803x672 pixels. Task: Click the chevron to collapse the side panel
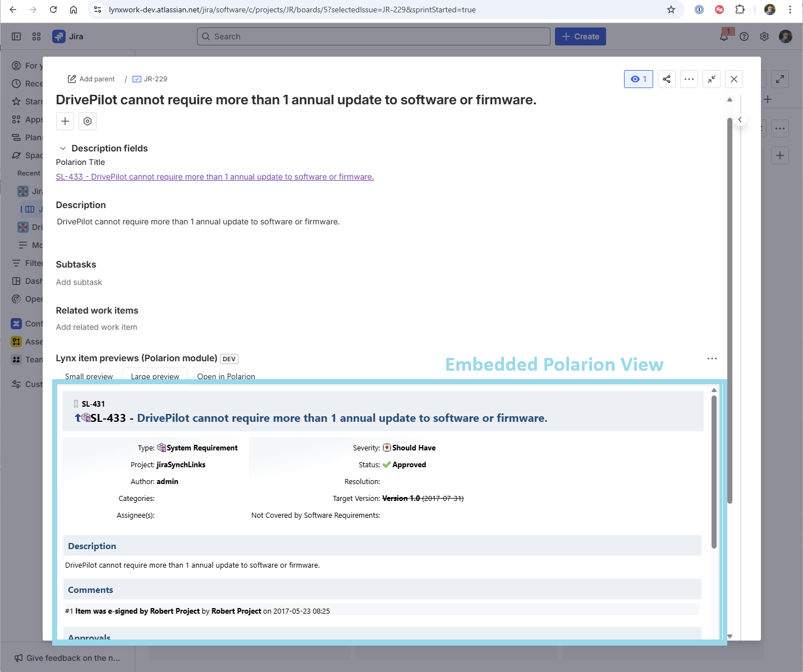[x=740, y=119]
